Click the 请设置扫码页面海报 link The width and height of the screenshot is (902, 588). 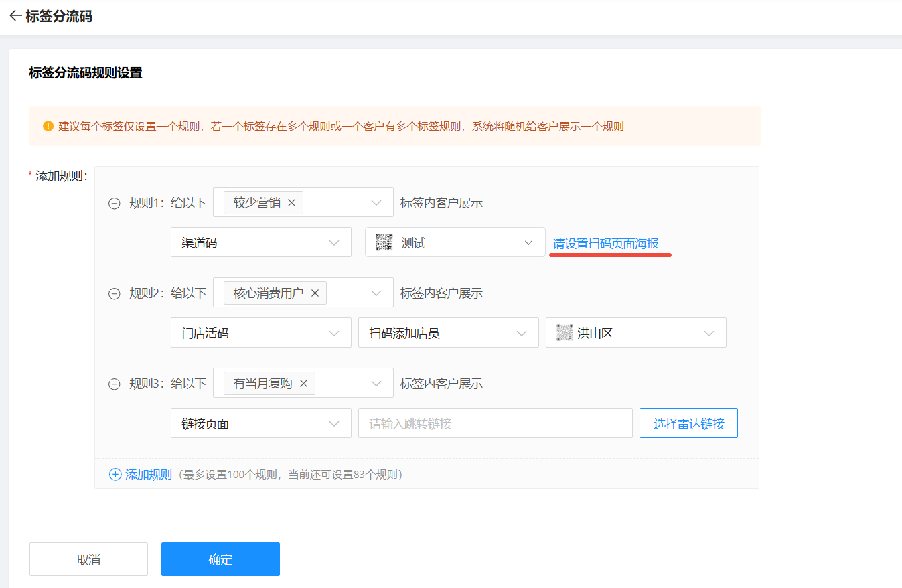606,243
